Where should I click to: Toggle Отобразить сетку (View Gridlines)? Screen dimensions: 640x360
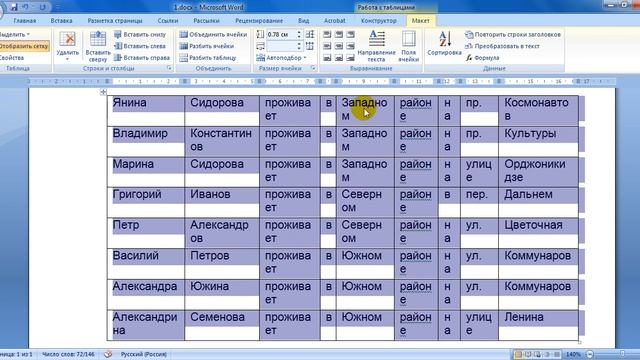pyautogui.click(x=24, y=46)
